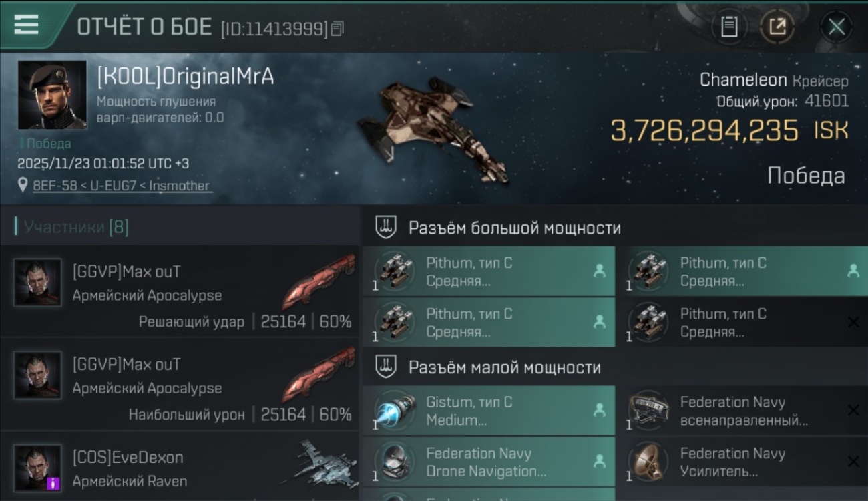This screenshot has width=868, height=501.
Task: Copy the battle report ID icon
Action: click(338, 29)
